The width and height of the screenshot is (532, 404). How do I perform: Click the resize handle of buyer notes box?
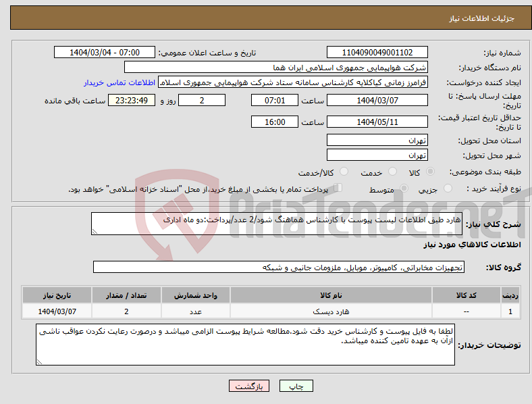click(39, 362)
